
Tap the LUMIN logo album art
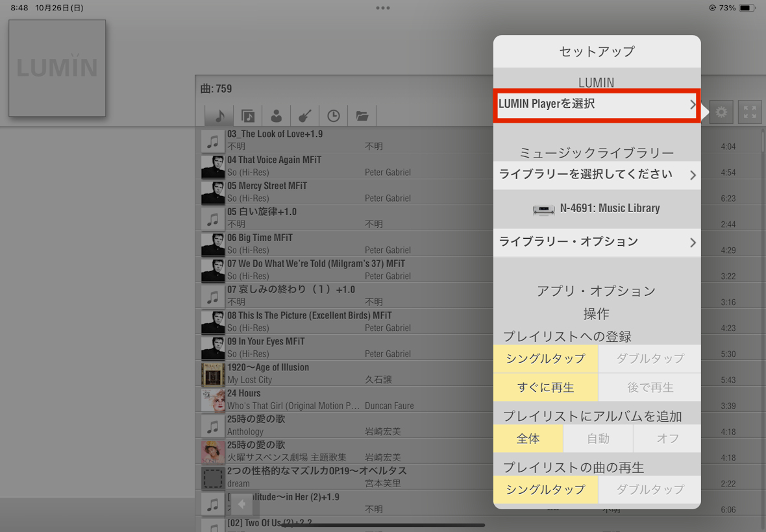tap(57, 68)
